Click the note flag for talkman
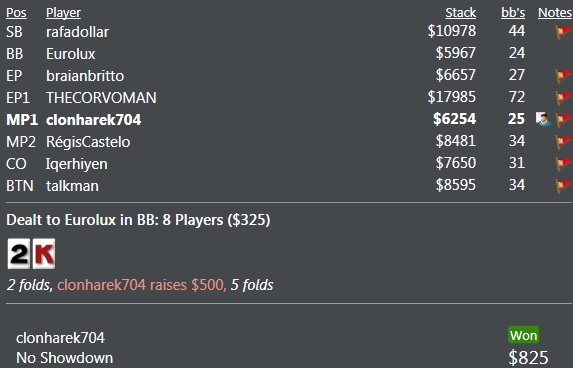Viewport: 573px width, 368px height. tap(563, 186)
